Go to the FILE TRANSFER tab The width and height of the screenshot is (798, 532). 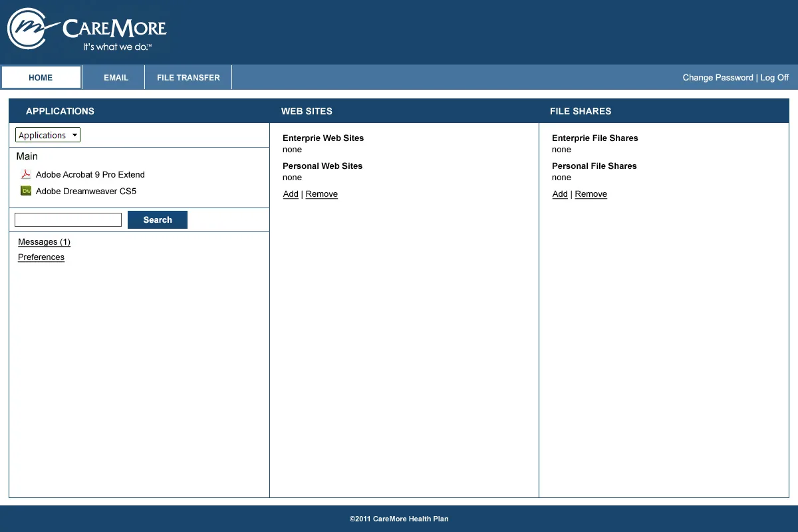click(x=188, y=77)
